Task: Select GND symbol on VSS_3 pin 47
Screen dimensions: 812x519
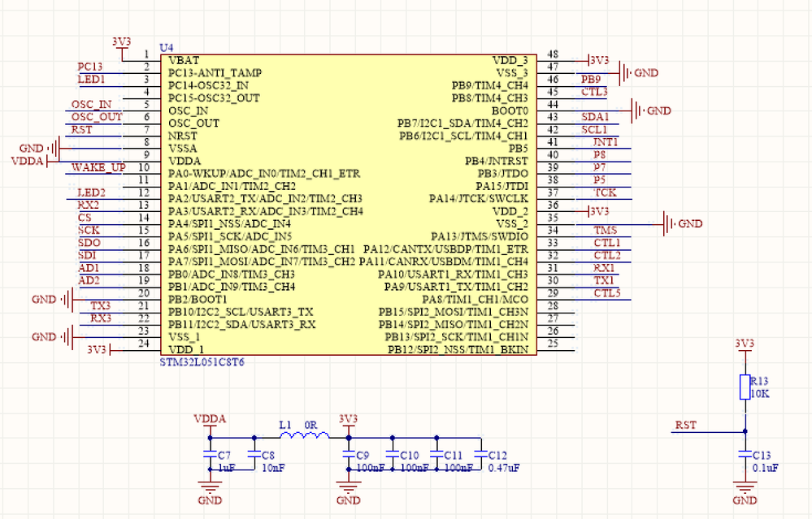Action: pos(639,73)
